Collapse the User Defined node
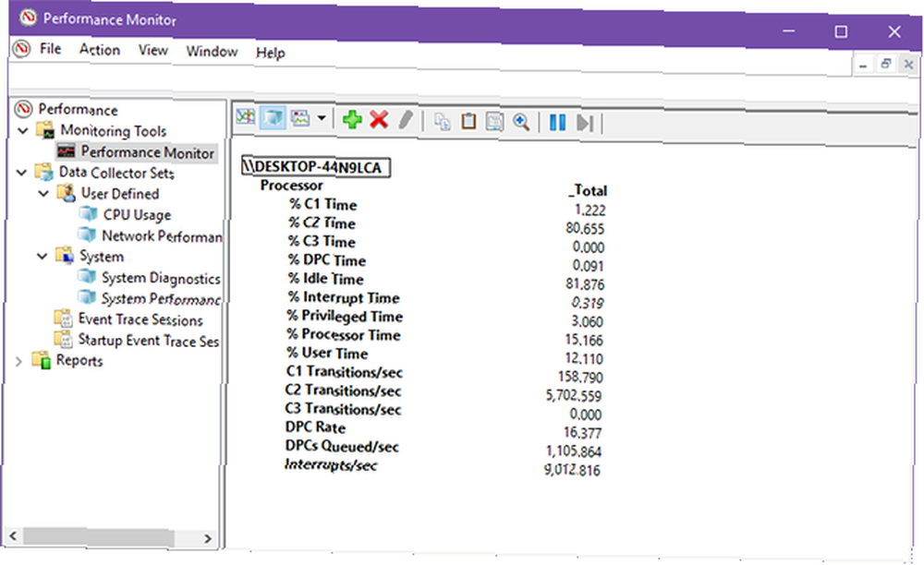Viewport: 924px width, 565px height. coord(43,193)
